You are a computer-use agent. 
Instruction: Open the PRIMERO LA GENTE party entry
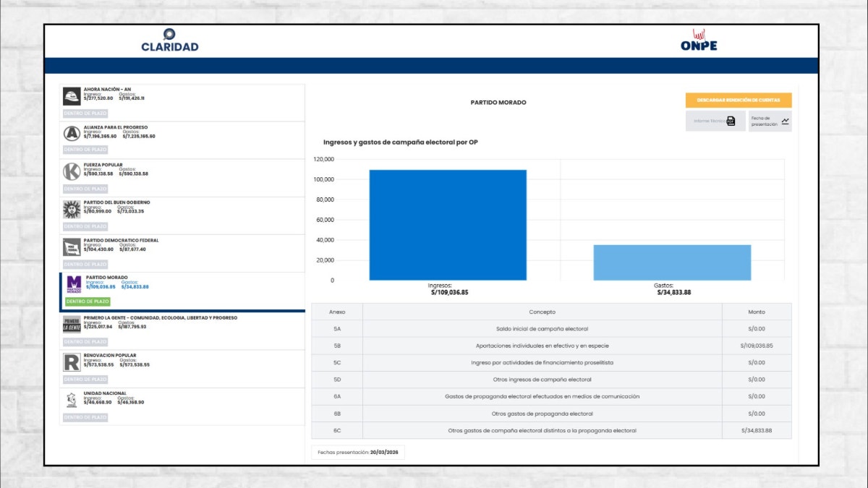182,331
